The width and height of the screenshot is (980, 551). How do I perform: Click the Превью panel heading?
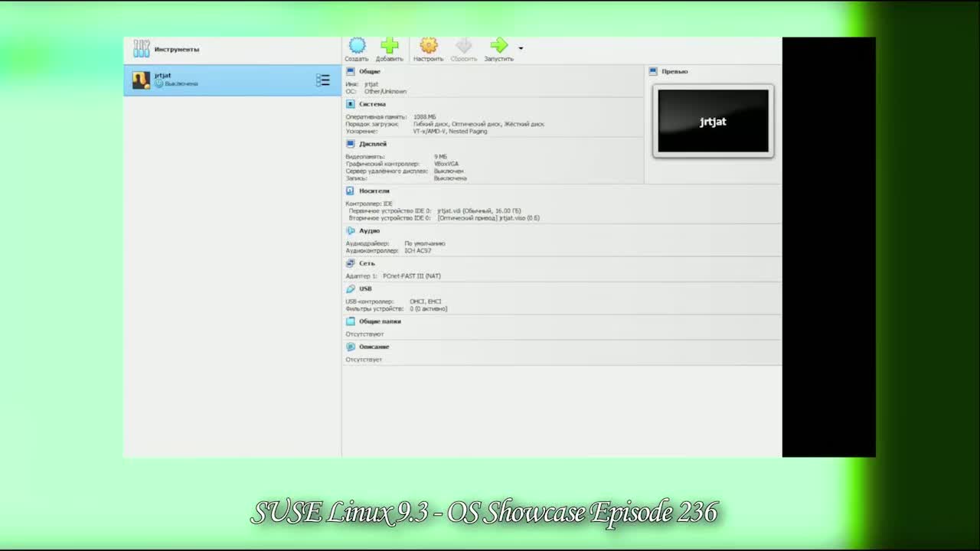(675, 71)
